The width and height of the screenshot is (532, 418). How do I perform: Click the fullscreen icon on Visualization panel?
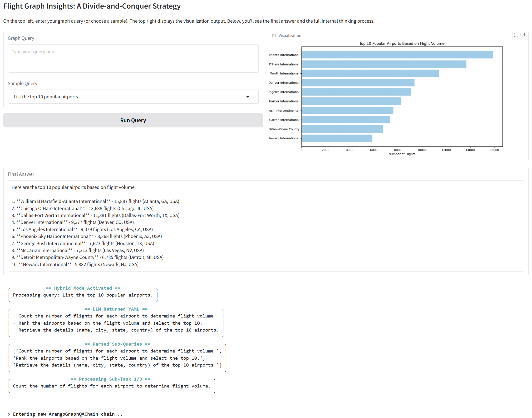point(516,35)
